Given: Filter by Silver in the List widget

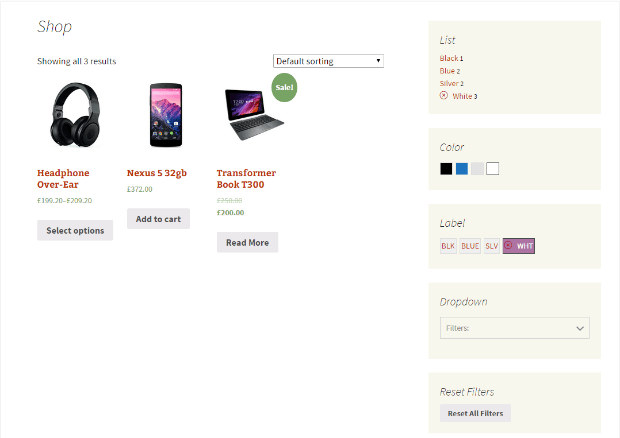Looking at the screenshot, I should tap(449, 83).
